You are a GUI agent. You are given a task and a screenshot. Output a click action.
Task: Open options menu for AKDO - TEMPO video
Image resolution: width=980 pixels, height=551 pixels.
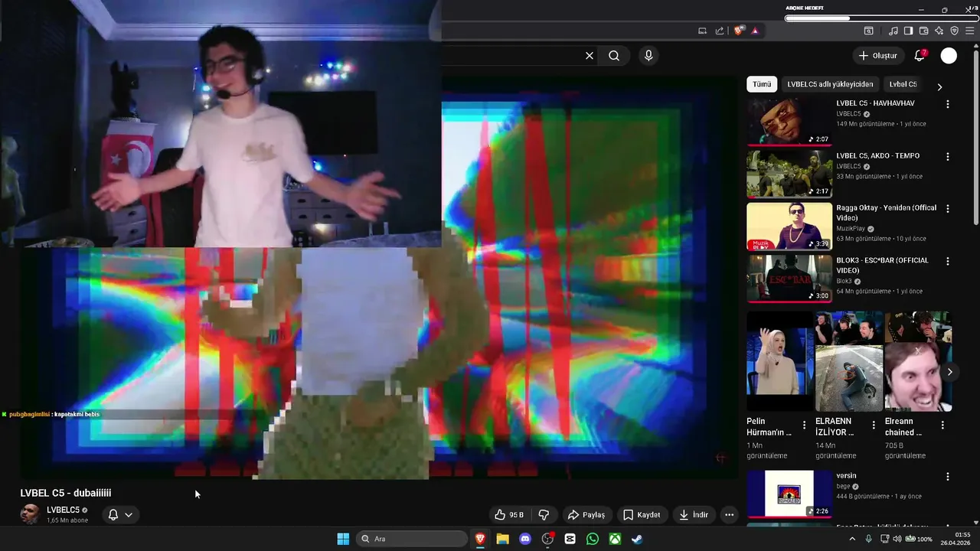coord(948,157)
